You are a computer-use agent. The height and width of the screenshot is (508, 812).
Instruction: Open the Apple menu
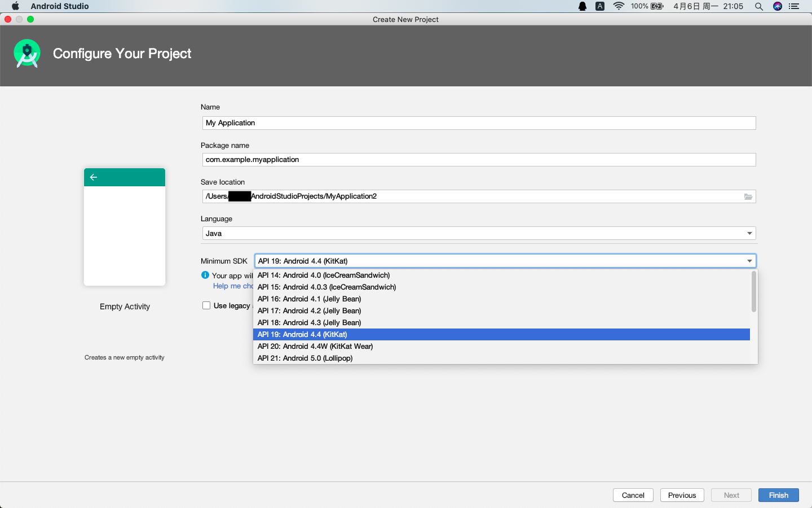pyautogui.click(x=15, y=6)
